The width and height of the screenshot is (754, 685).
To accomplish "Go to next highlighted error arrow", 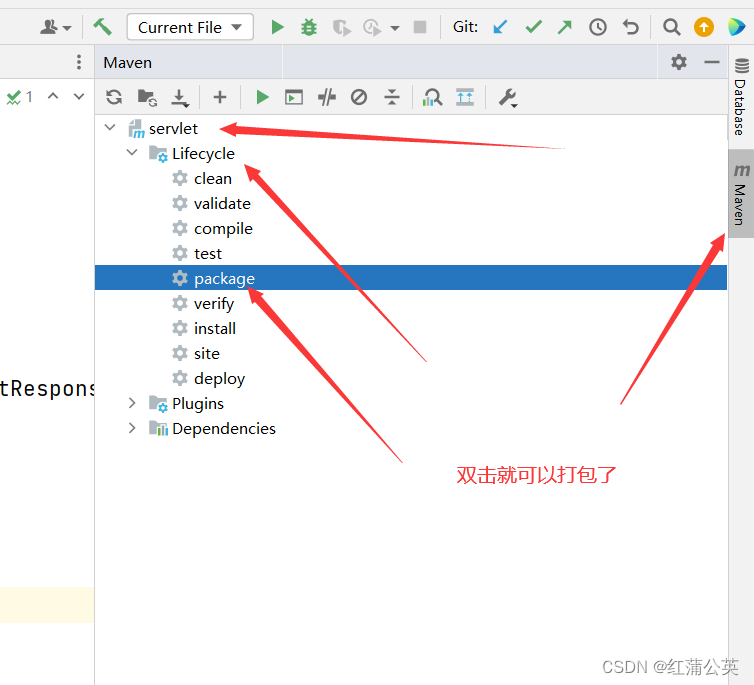I will (x=78, y=96).
